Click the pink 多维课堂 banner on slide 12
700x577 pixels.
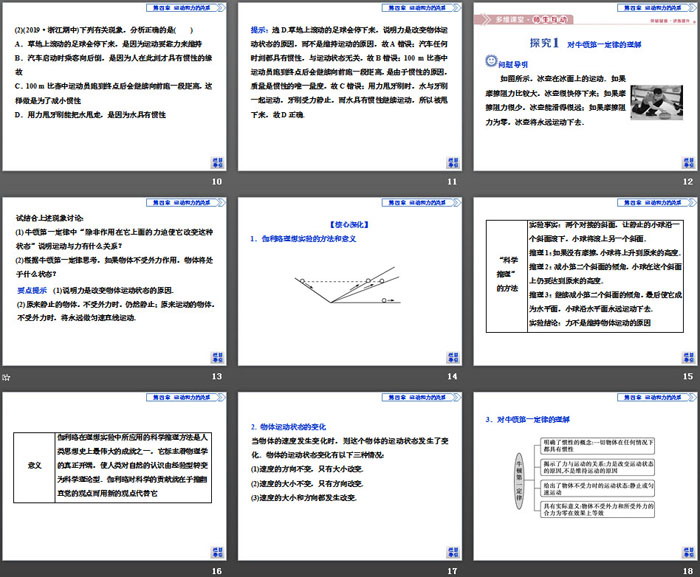tap(524, 20)
